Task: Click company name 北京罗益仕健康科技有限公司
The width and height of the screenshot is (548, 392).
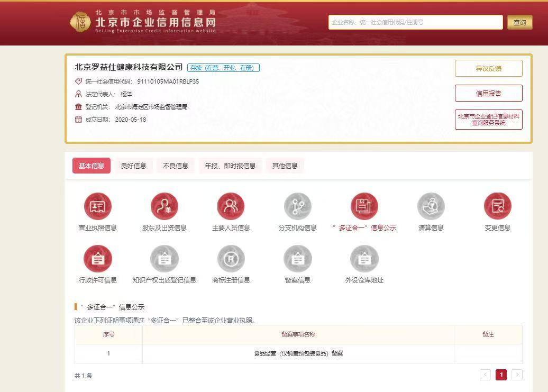Action: point(129,67)
